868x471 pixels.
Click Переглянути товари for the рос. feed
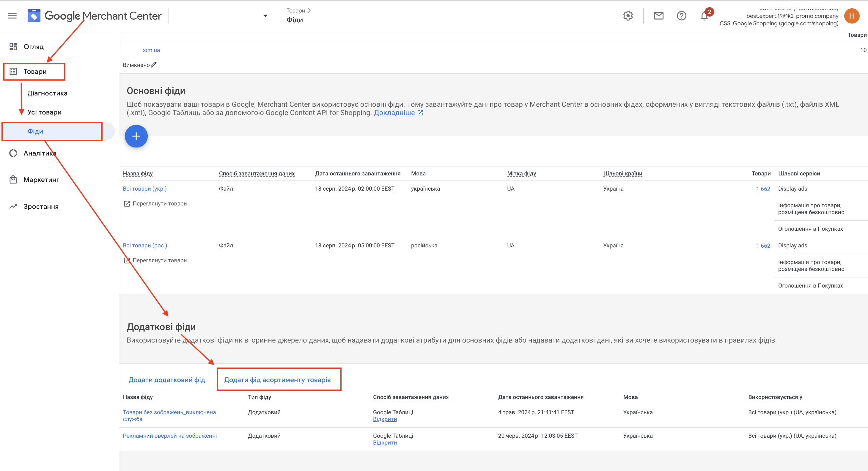(160, 260)
